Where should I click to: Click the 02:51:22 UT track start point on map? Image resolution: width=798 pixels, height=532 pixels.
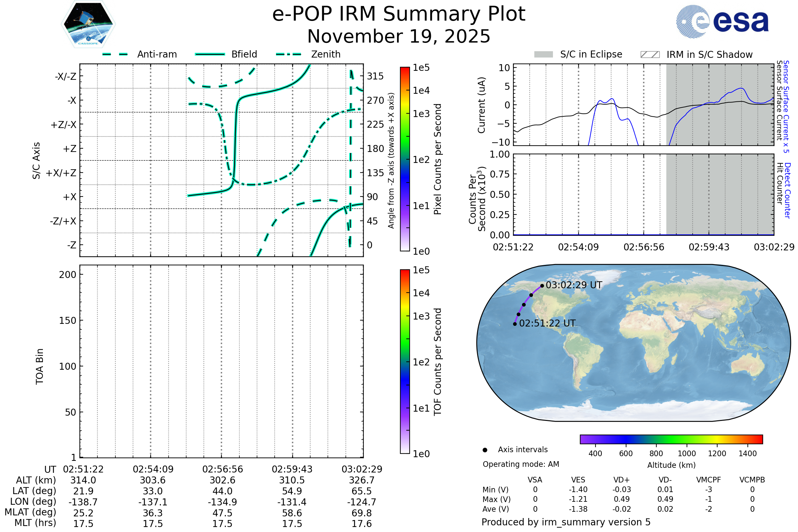coord(515,324)
